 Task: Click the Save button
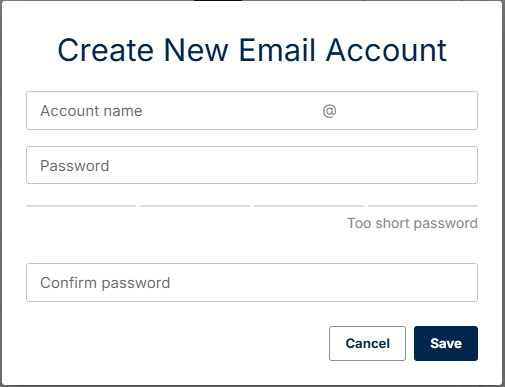446,343
